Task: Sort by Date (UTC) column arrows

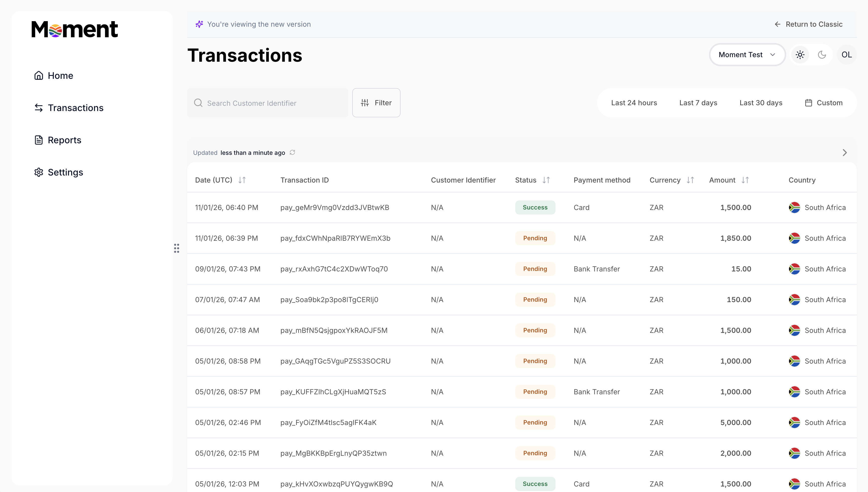Action: [x=242, y=180]
